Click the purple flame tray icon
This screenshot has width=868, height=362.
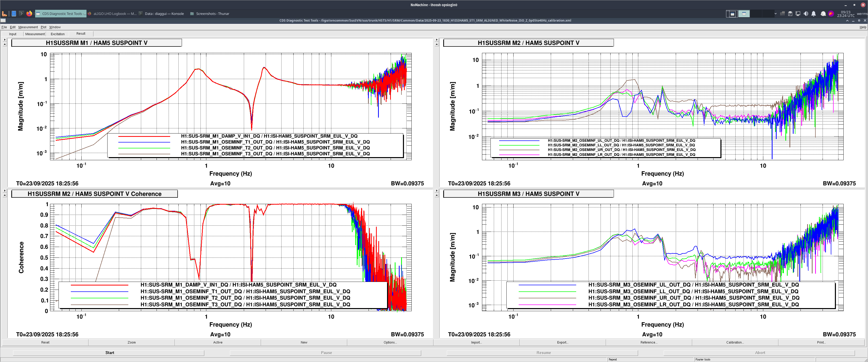coord(831,14)
